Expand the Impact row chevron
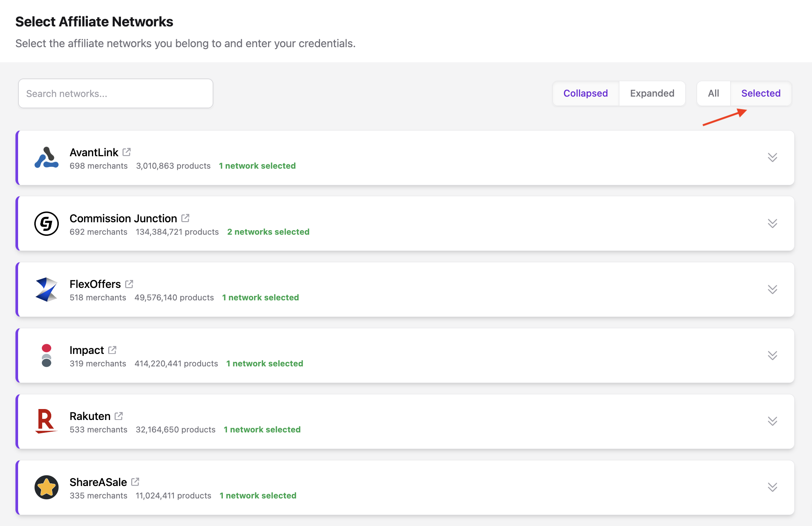The image size is (812, 526). pyautogui.click(x=772, y=355)
